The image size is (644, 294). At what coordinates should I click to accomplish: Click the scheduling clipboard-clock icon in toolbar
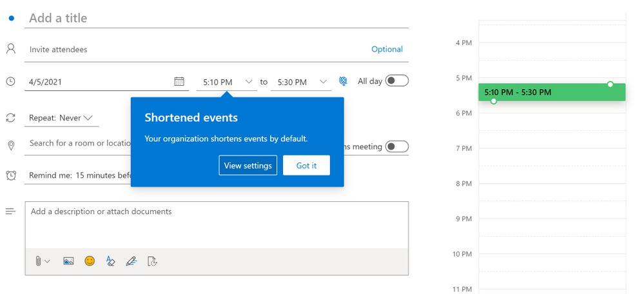pos(152,260)
